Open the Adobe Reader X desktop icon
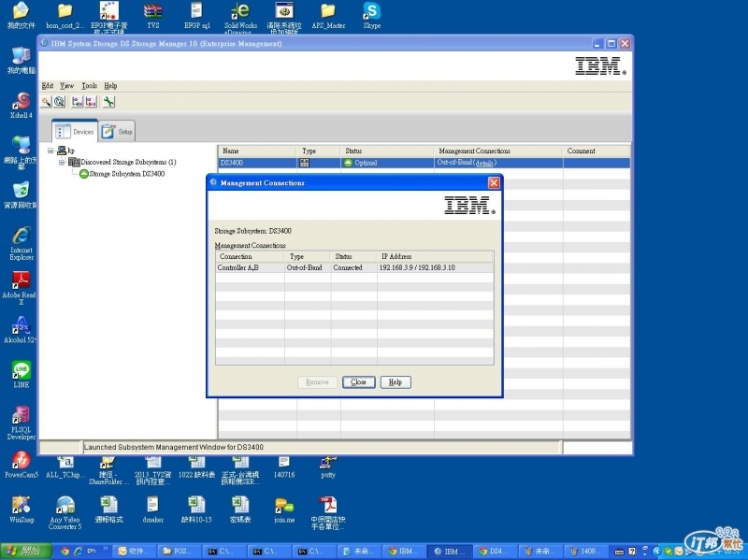Image resolution: width=748 pixels, height=560 pixels. [x=21, y=288]
